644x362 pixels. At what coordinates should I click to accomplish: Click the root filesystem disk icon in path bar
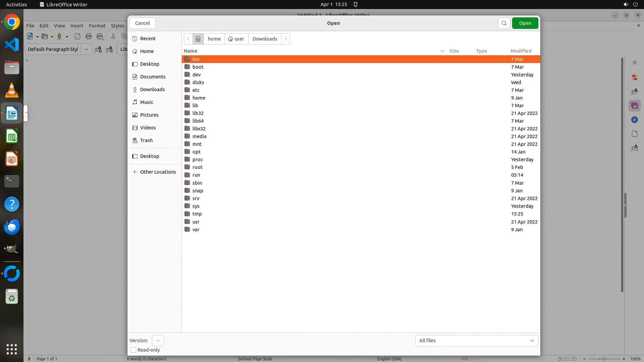(x=198, y=39)
